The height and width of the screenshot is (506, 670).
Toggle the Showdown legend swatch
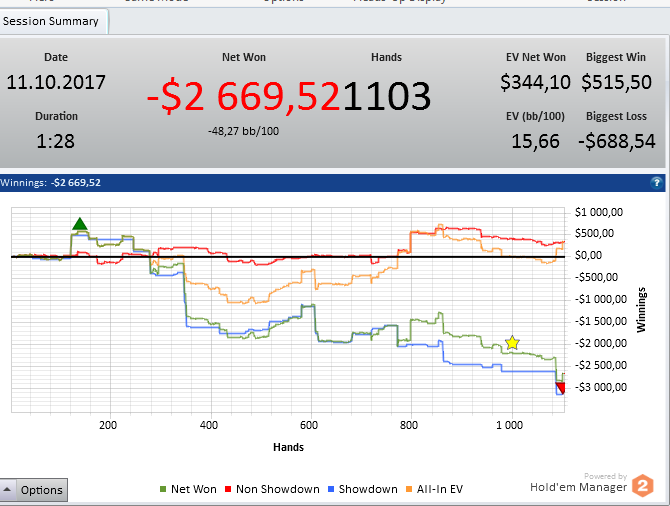(x=331, y=489)
